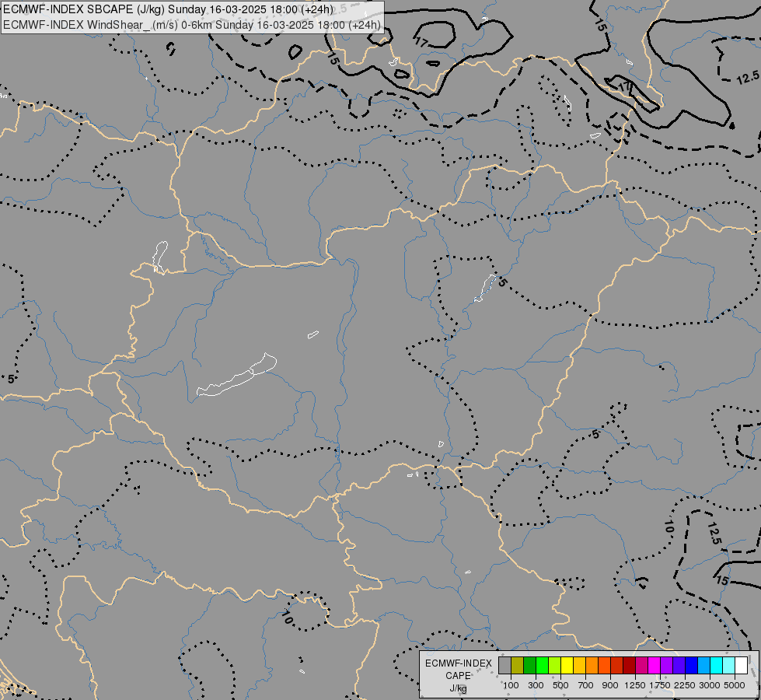Pick the cyan legend swatch
The image size is (761, 700).
(717, 665)
